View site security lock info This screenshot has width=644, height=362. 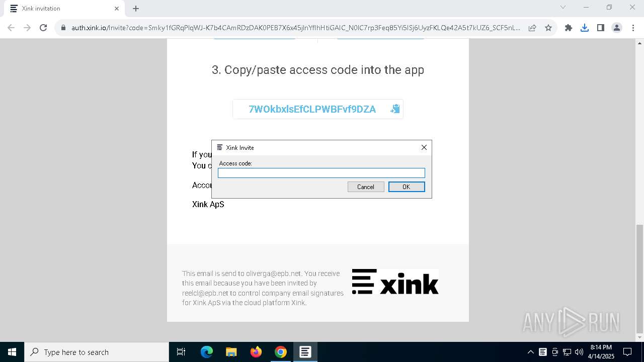pos(63,28)
